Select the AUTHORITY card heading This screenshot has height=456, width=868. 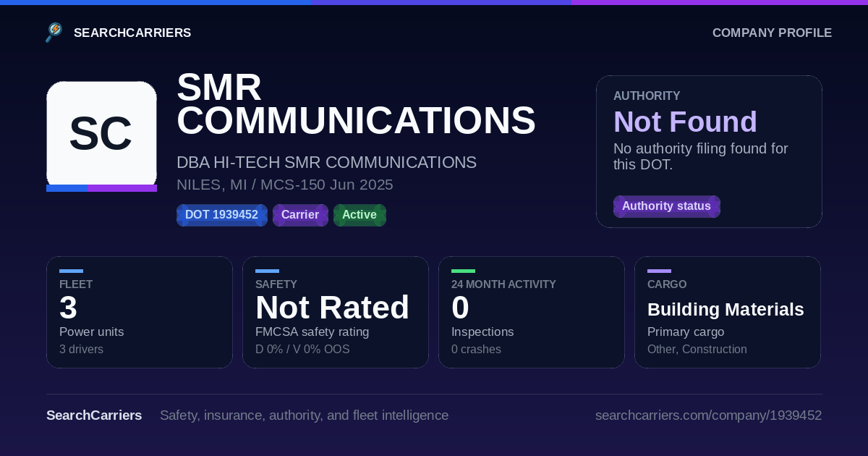(x=647, y=96)
